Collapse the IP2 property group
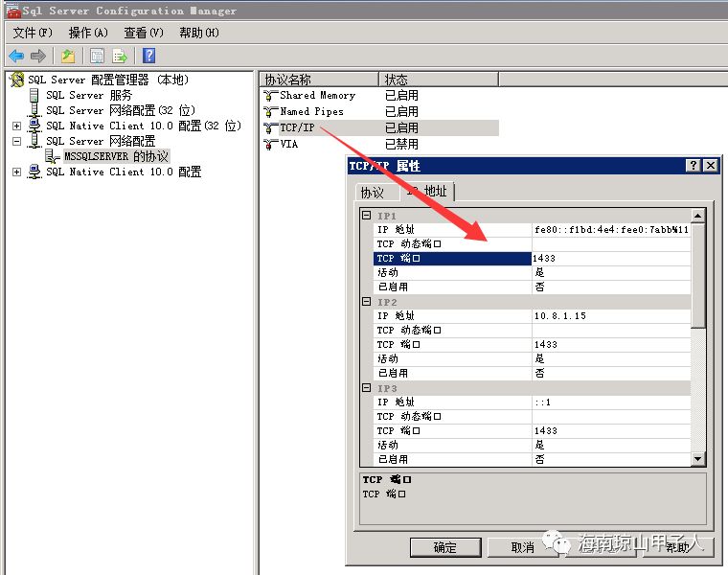Image resolution: width=728 pixels, height=575 pixels. tap(366, 302)
